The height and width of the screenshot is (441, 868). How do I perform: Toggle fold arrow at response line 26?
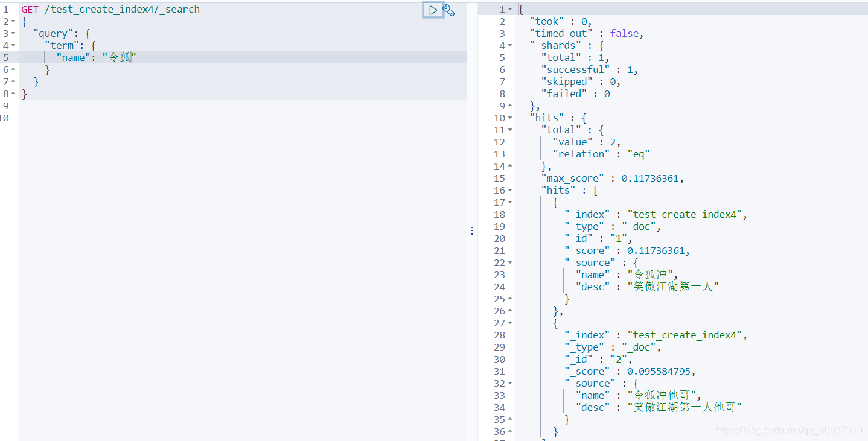click(510, 311)
